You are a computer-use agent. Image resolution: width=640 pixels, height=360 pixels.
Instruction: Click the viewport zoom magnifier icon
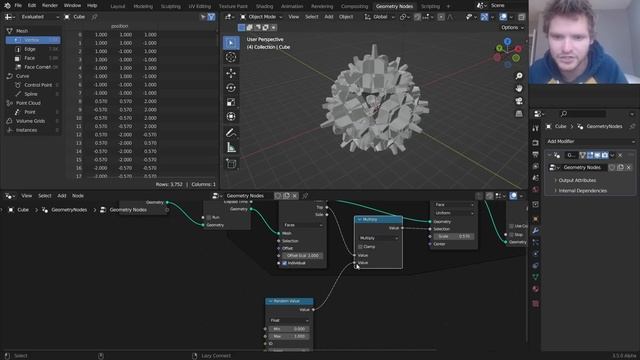[519, 76]
